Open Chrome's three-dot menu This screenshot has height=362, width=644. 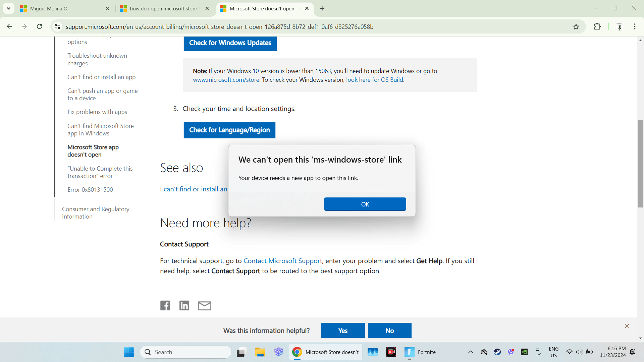[x=635, y=27]
